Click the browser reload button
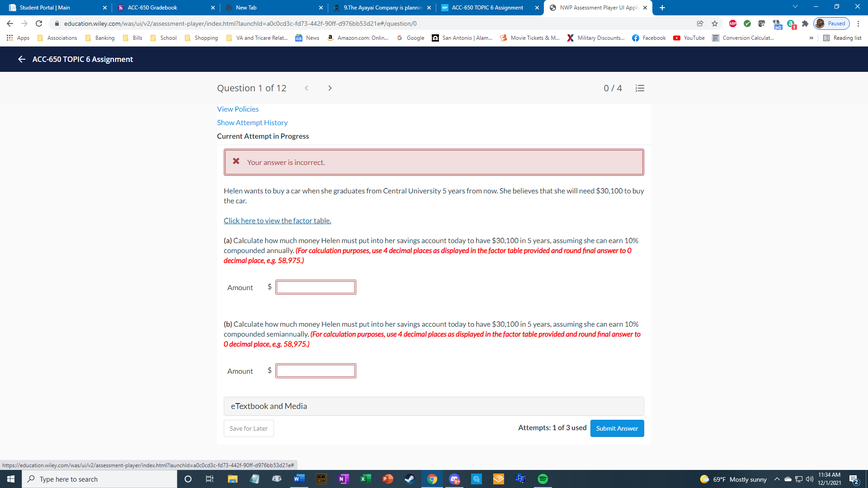 (39, 23)
